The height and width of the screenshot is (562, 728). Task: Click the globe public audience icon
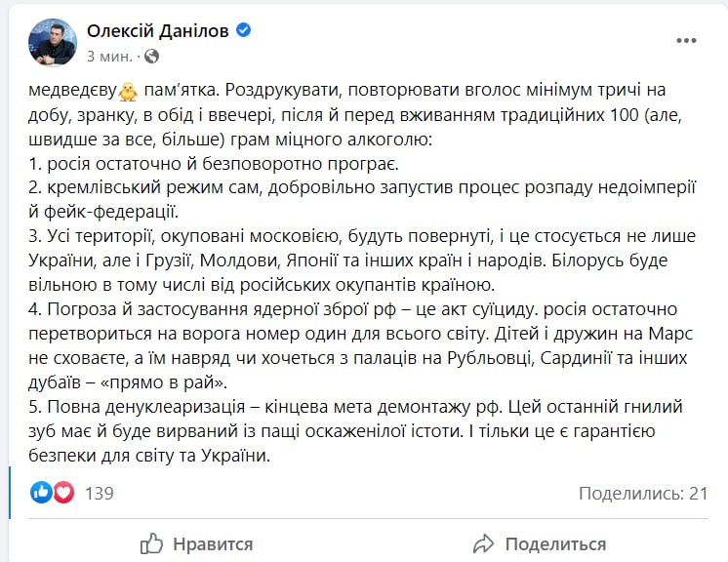(152, 57)
